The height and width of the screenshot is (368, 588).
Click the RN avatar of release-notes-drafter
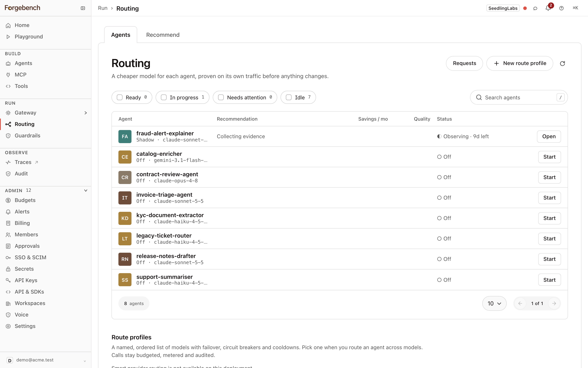(x=125, y=259)
